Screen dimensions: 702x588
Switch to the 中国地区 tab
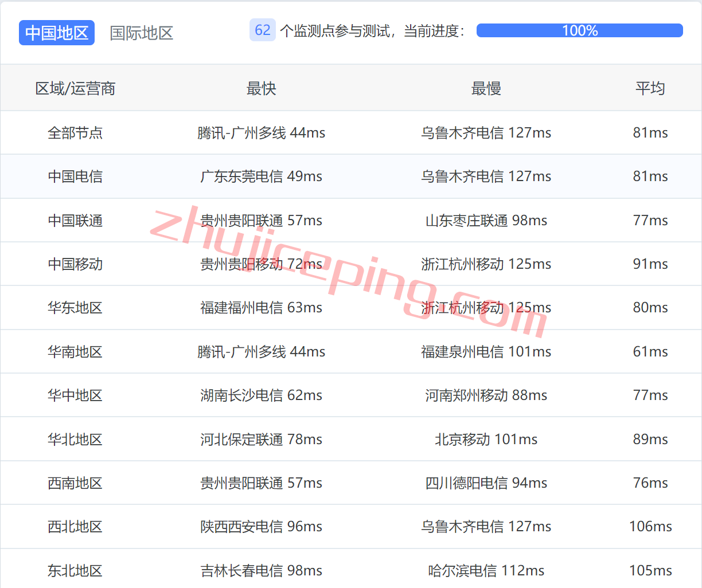click(57, 33)
